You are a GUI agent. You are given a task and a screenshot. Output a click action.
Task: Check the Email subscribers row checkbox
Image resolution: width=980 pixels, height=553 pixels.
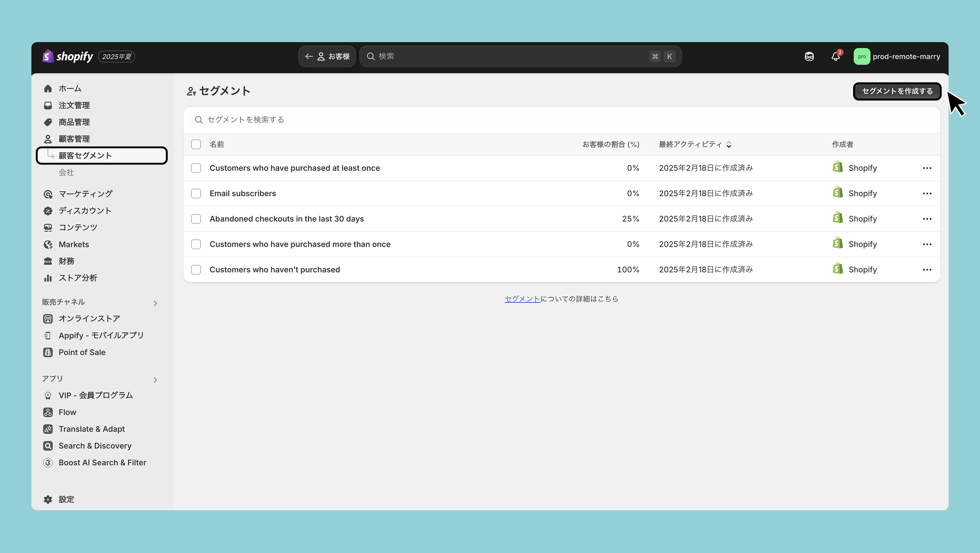pos(196,193)
